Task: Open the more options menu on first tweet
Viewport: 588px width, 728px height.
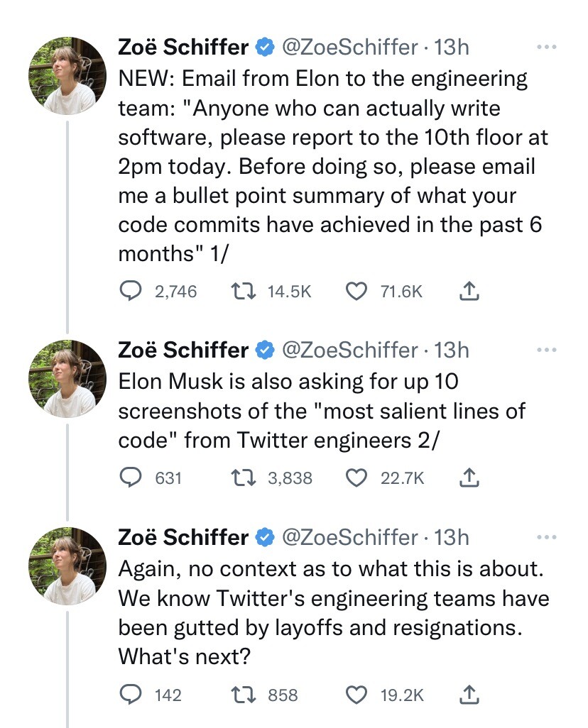Action: point(545,48)
